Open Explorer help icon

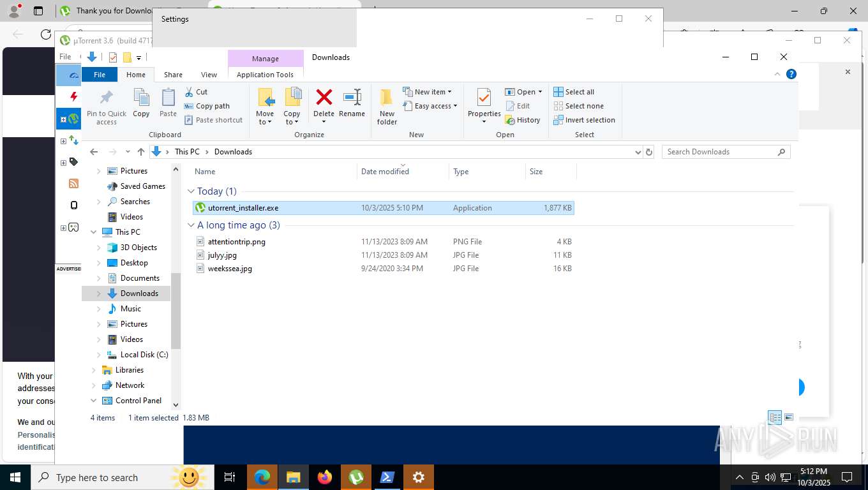(791, 74)
